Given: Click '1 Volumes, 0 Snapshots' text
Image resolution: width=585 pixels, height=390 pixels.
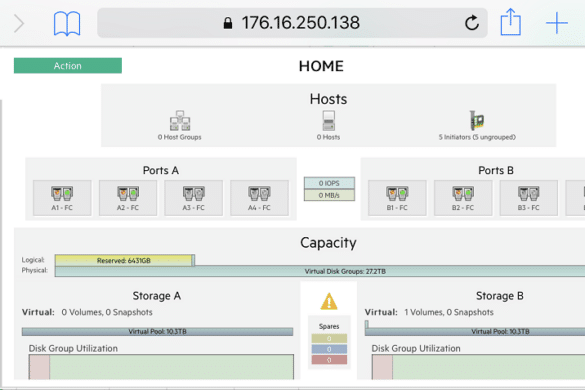Looking at the screenshot, I should pyautogui.click(x=449, y=312).
